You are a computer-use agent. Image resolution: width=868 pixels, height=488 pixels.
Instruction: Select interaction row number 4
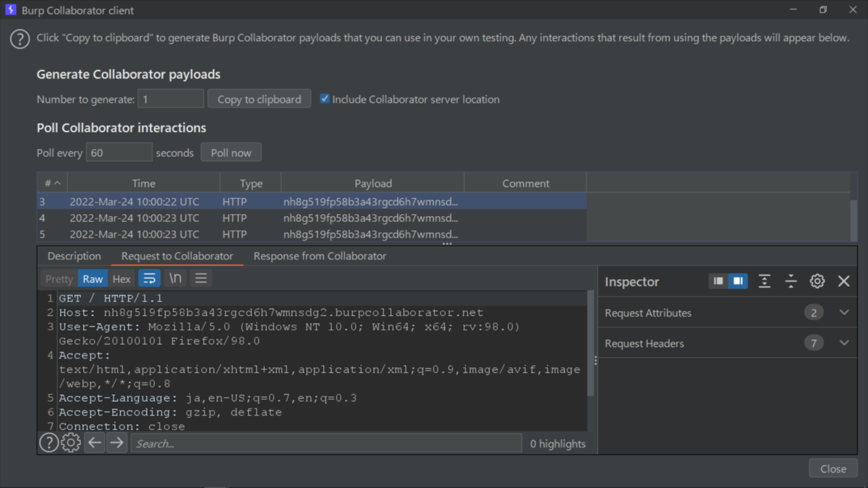pos(312,218)
